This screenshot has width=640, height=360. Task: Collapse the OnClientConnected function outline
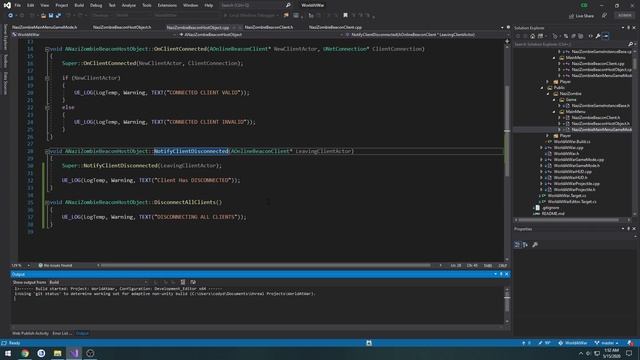pos(47,49)
